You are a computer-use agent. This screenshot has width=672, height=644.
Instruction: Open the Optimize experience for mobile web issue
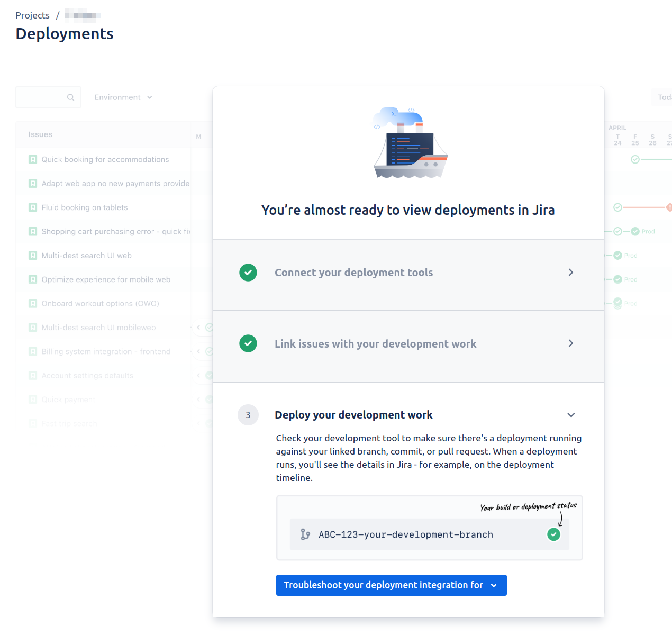[106, 279]
